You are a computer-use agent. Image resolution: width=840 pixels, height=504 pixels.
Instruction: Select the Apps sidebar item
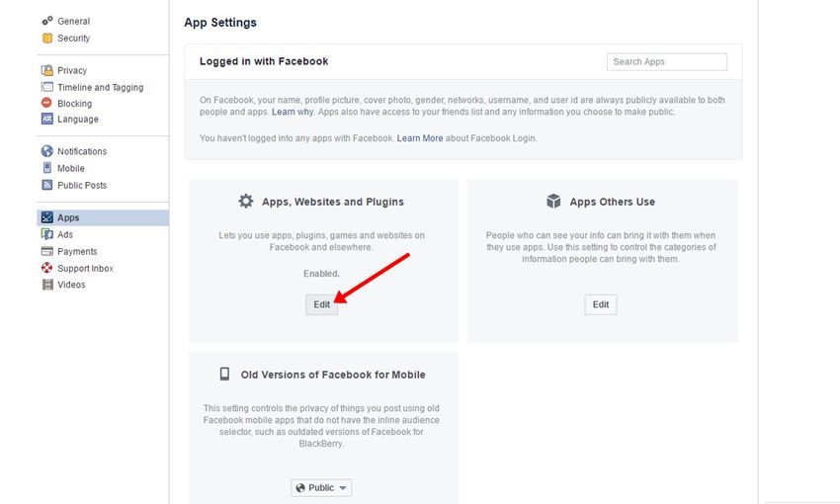tap(103, 217)
